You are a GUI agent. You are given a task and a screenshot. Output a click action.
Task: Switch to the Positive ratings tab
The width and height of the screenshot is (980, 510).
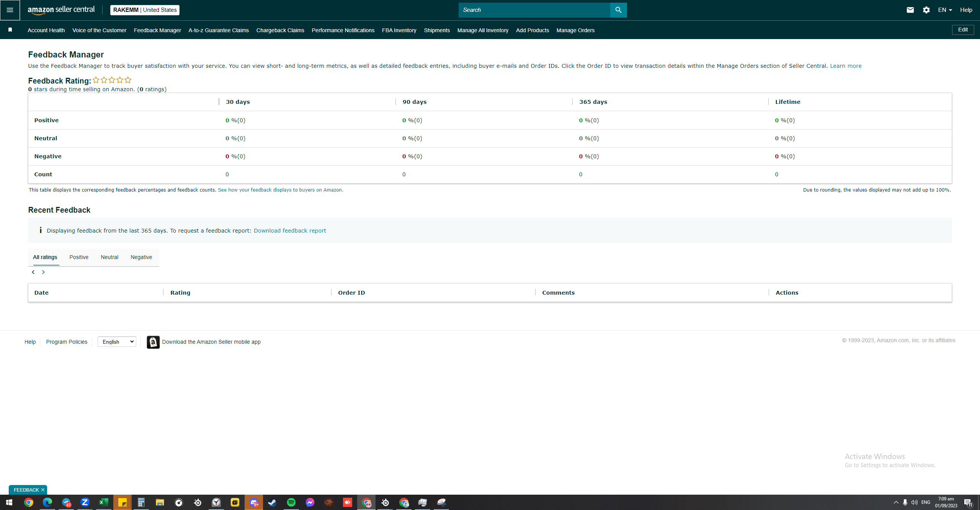tap(79, 257)
